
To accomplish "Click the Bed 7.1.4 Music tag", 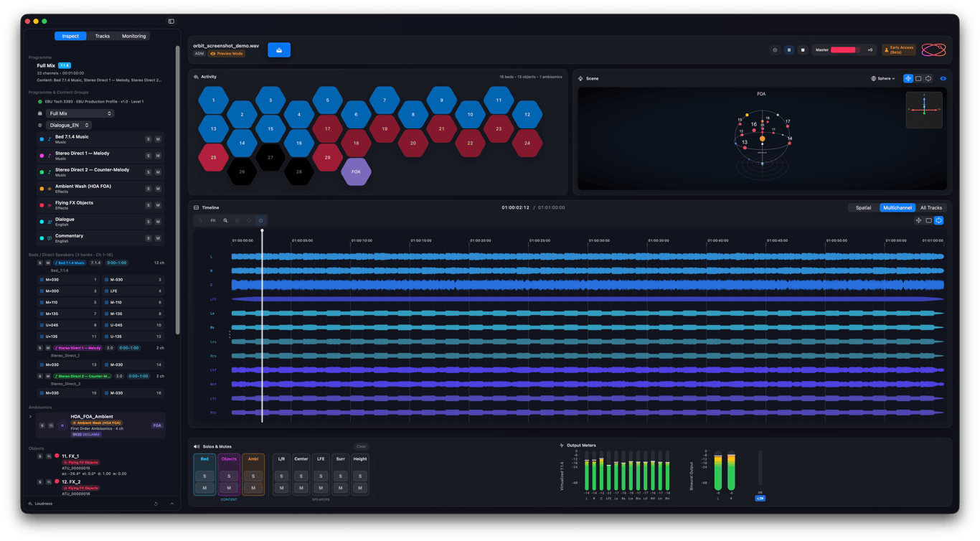I will pos(70,263).
